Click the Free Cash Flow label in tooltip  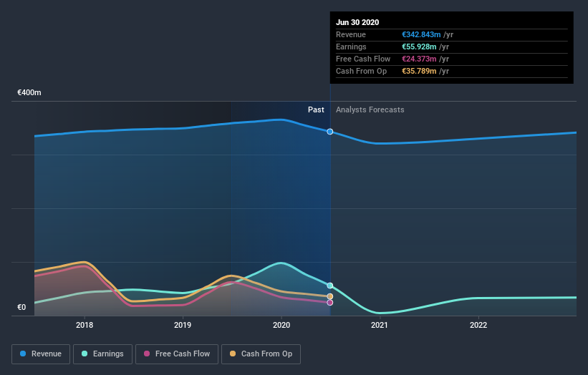tap(363, 59)
